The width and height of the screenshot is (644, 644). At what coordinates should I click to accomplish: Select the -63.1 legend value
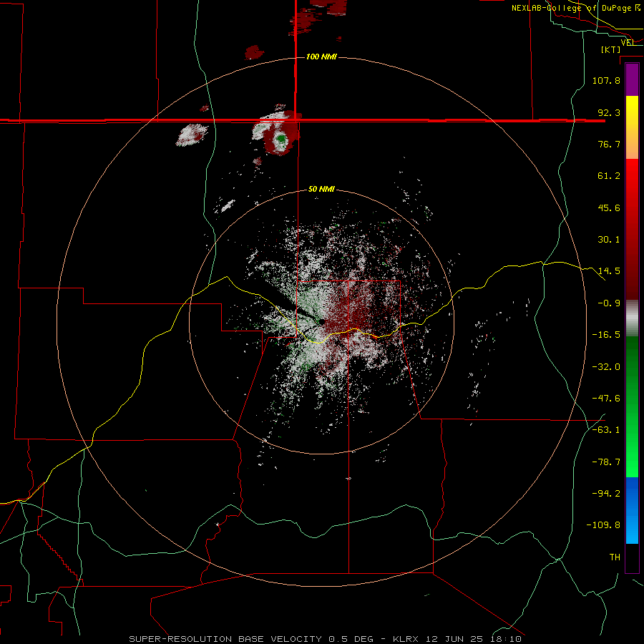pyautogui.click(x=606, y=430)
